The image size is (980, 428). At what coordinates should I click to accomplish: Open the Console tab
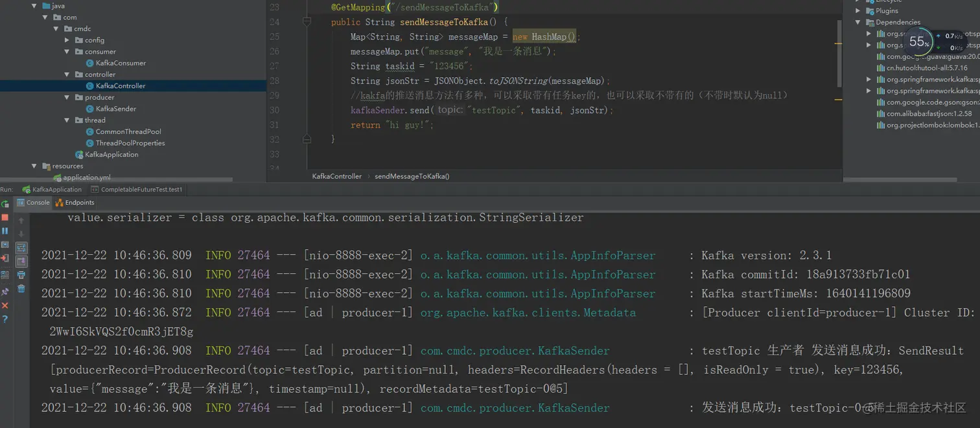pos(33,203)
